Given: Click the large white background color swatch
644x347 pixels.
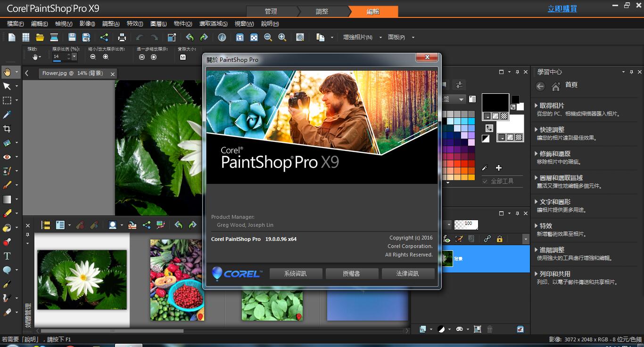Looking at the screenshot, I should pos(510,124).
